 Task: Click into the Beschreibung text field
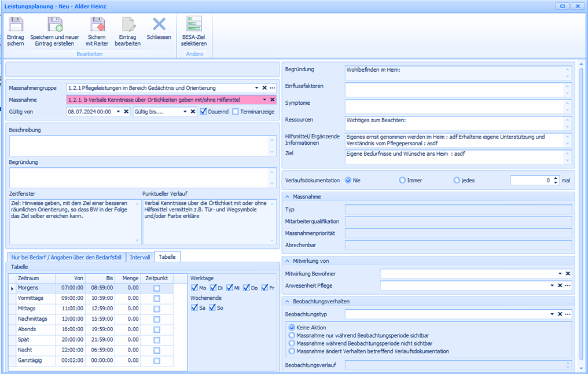tap(139, 145)
